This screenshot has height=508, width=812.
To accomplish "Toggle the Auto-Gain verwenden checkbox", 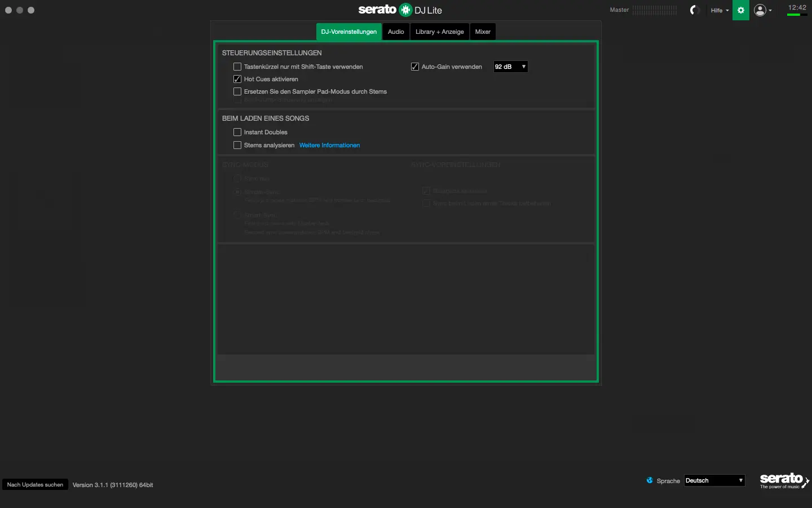I will (x=415, y=67).
